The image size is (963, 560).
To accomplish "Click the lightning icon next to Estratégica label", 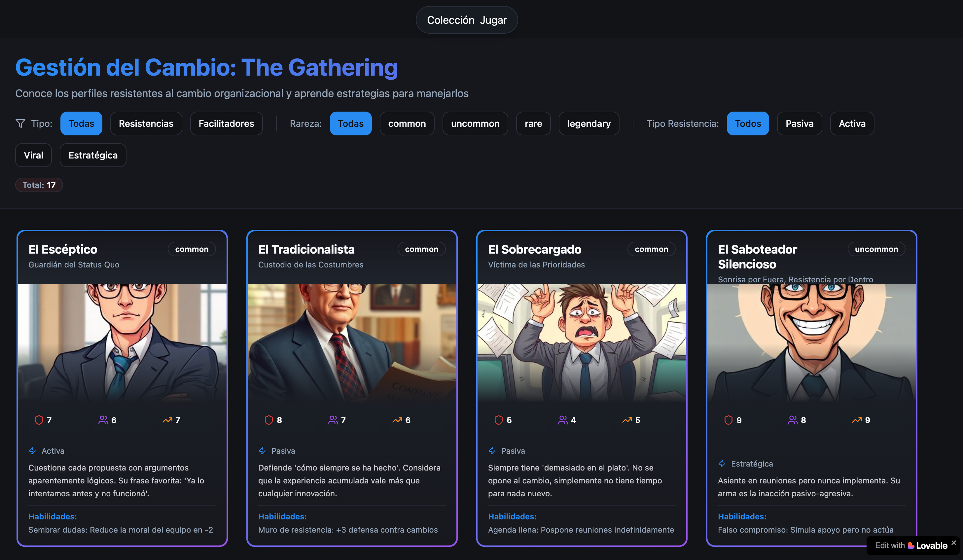I will point(722,464).
